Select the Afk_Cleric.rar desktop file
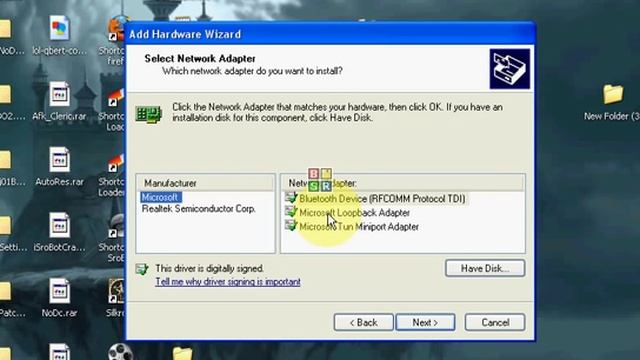 [59, 102]
